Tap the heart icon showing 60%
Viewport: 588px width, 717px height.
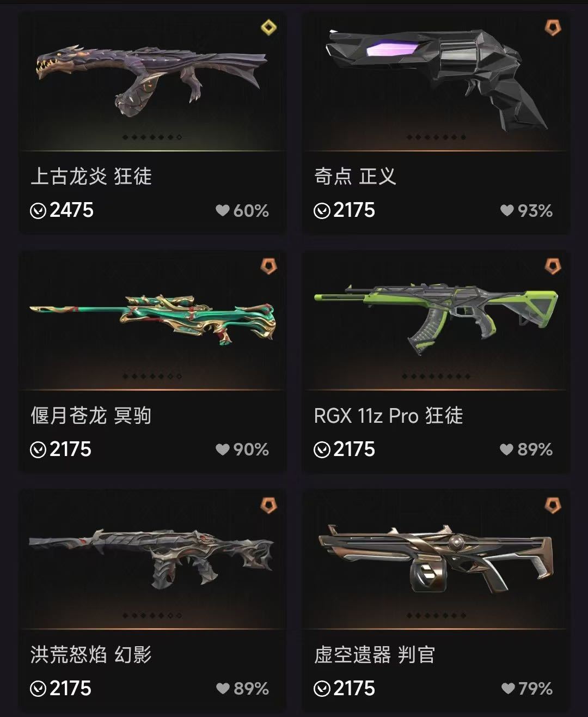pyautogui.click(x=222, y=210)
